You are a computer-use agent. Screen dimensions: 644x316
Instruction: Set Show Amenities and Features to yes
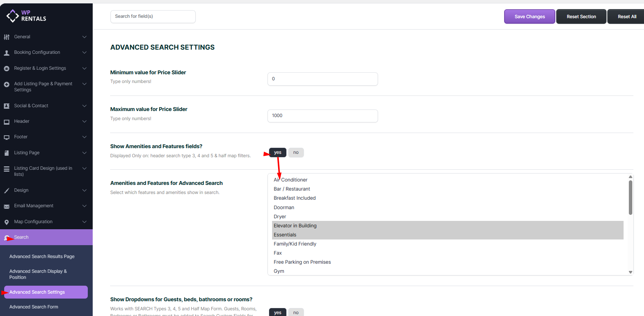(x=278, y=152)
